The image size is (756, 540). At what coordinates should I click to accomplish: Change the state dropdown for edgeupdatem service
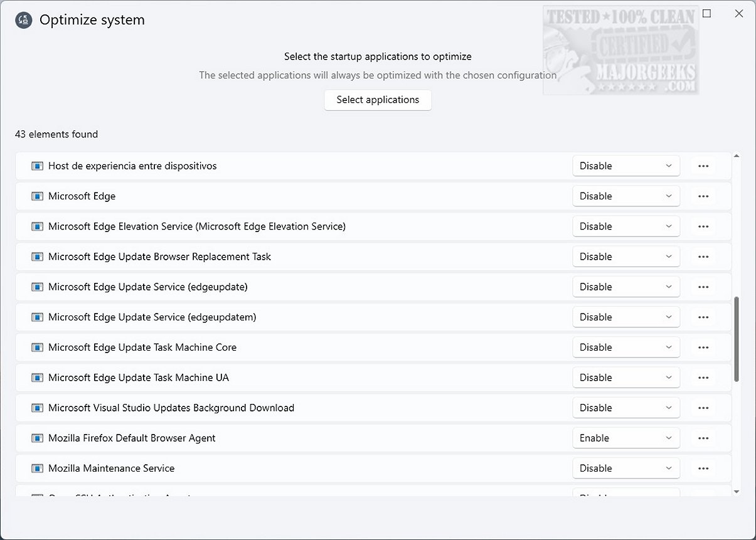[x=626, y=317]
